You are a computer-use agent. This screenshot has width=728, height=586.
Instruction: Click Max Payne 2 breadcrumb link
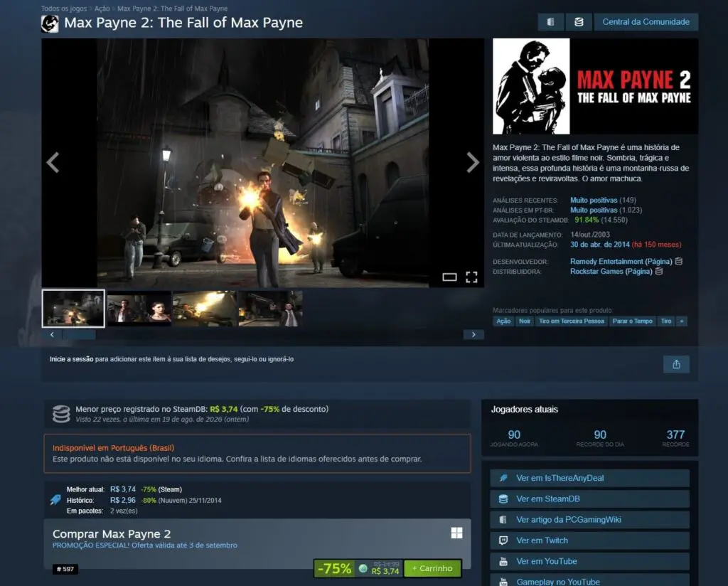[x=172, y=9]
